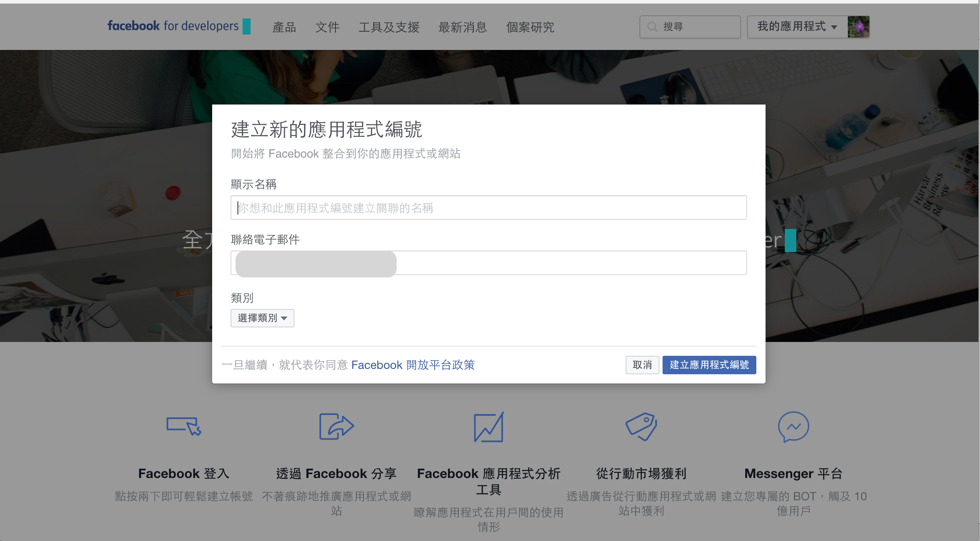Click the 建立應用程式編號 button
This screenshot has width=980, height=541.
tap(709, 365)
